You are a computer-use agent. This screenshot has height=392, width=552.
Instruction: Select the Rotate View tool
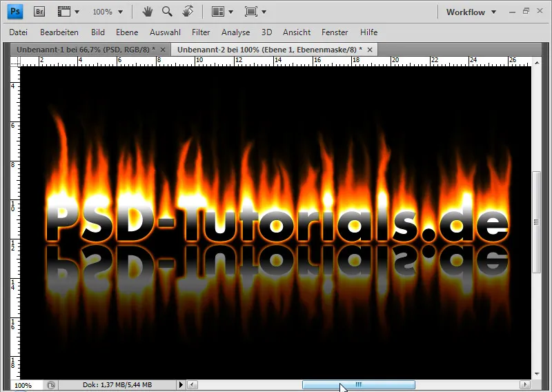tap(188, 12)
